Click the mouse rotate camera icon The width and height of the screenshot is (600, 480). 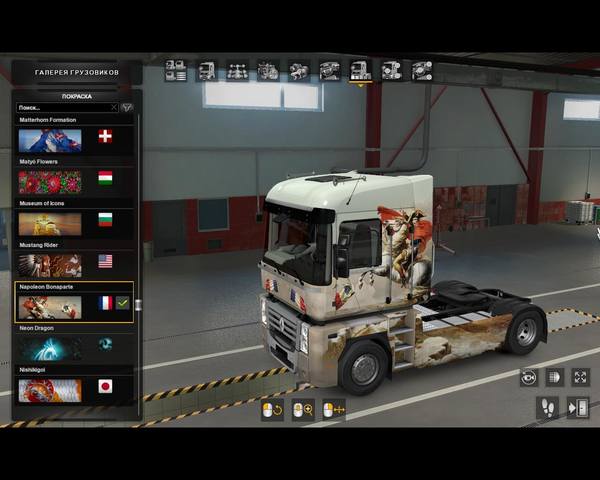272,409
